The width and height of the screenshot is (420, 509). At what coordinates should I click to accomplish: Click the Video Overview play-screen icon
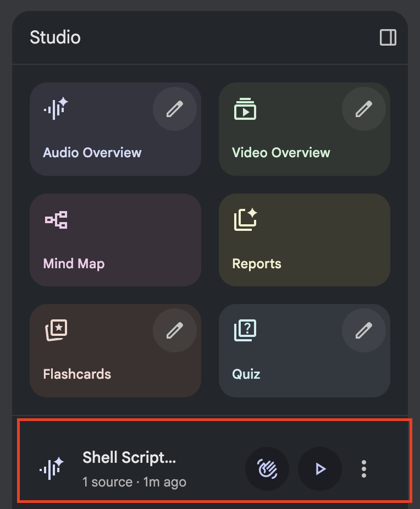pos(245,109)
